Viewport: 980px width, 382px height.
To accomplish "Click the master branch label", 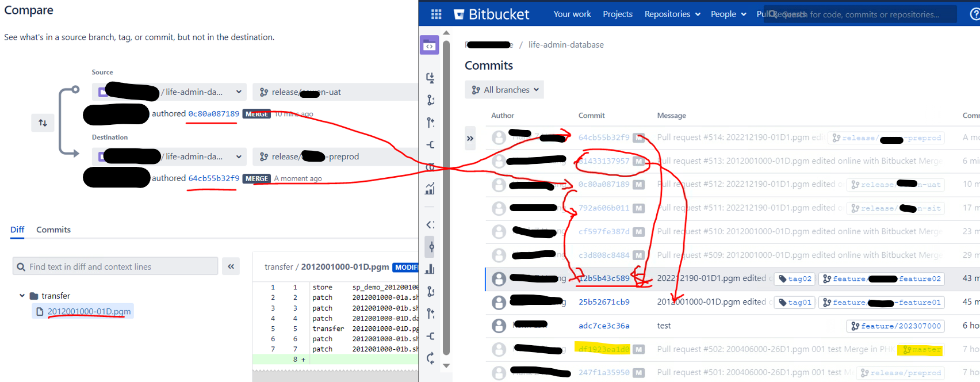I will (x=922, y=349).
